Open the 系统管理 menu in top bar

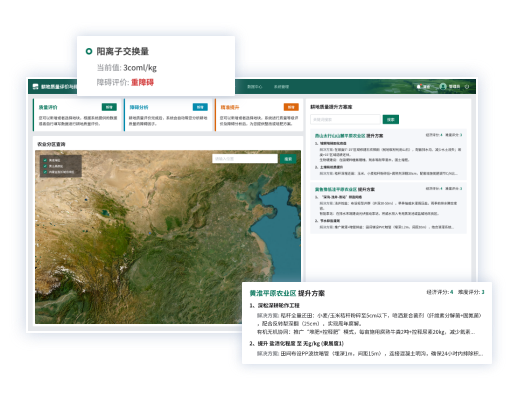(281, 87)
